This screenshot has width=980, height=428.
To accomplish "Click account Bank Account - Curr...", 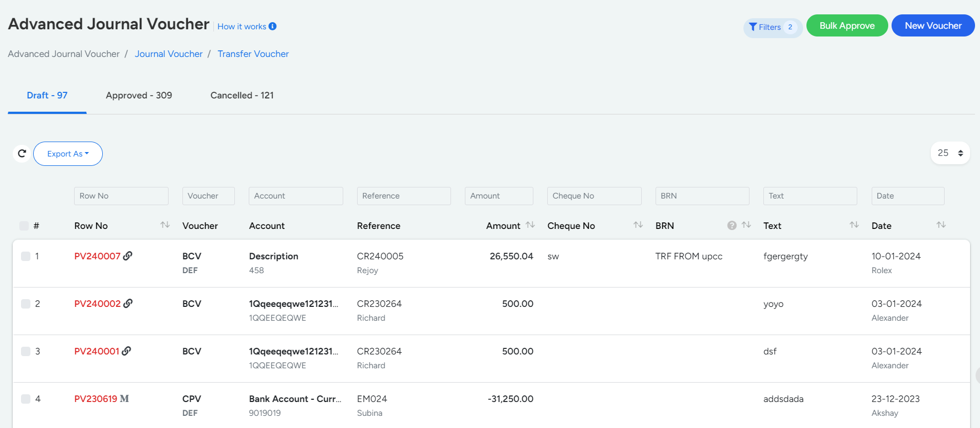I will (295, 399).
